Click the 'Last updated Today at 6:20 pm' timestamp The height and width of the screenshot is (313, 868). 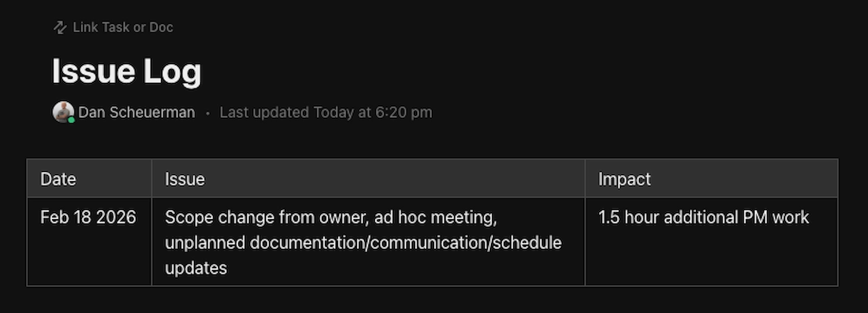(x=325, y=112)
